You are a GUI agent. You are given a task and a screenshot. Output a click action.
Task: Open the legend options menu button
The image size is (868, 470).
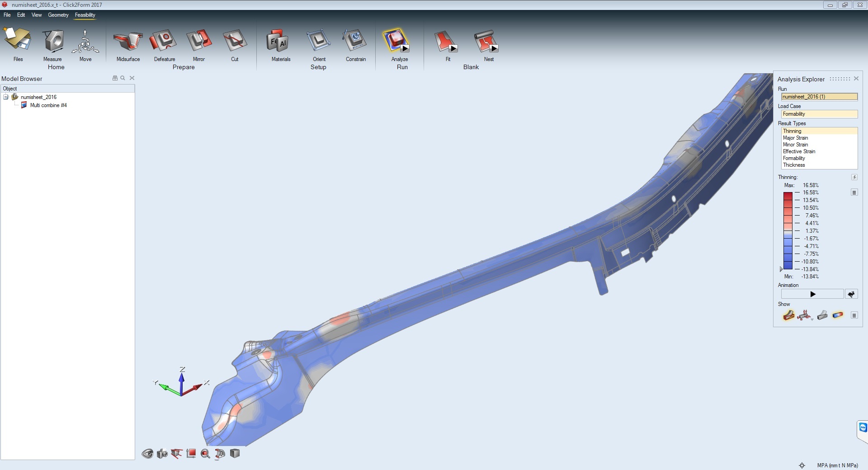(854, 193)
